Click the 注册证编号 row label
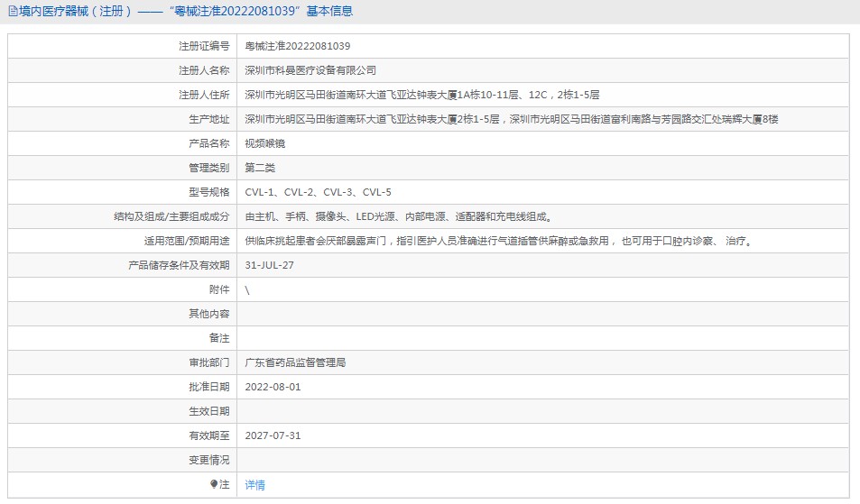The width and height of the screenshot is (860, 504). (x=204, y=46)
